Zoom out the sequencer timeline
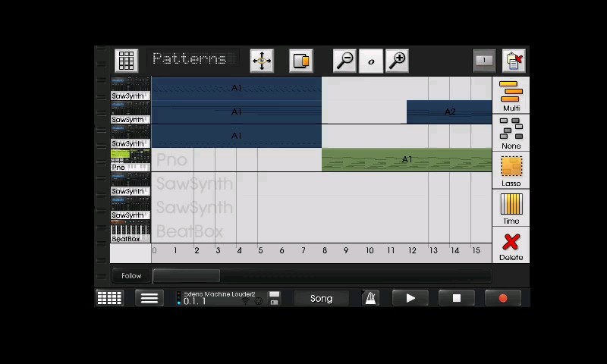The width and height of the screenshot is (607, 364). (345, 61)
